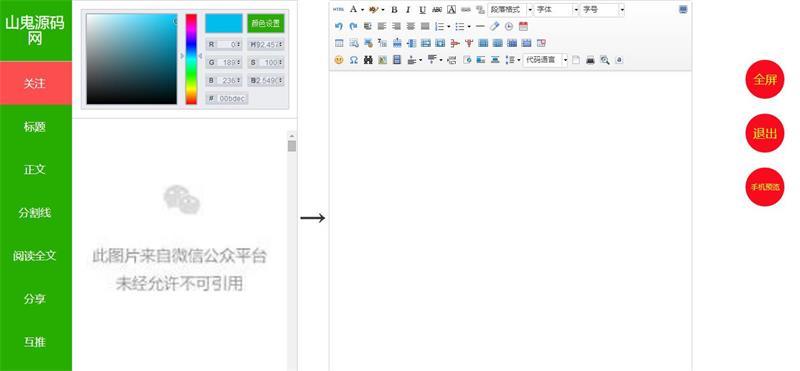Select the 标题 sidebar category
The width and height of the screenshot is (800, 371).
pyautogui.click(x=35, y=127)
